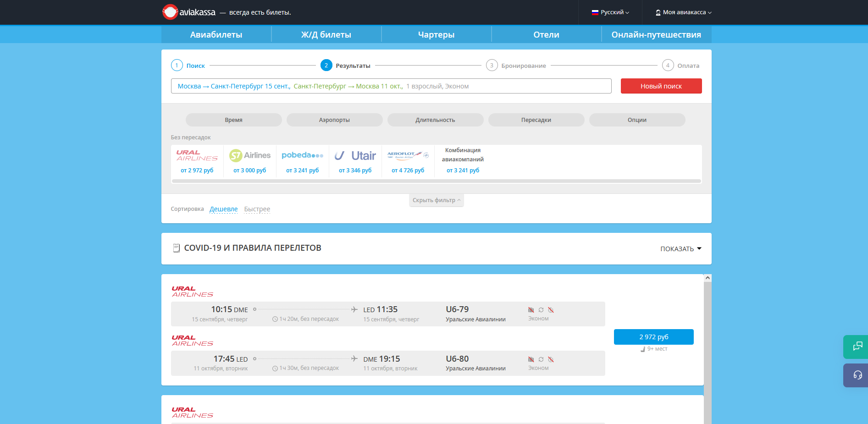Image resolution: width=868 pixels, height=424 pixels.
Task: Open the Моя авиакасса account menu
Action: (x=684, y=12)
